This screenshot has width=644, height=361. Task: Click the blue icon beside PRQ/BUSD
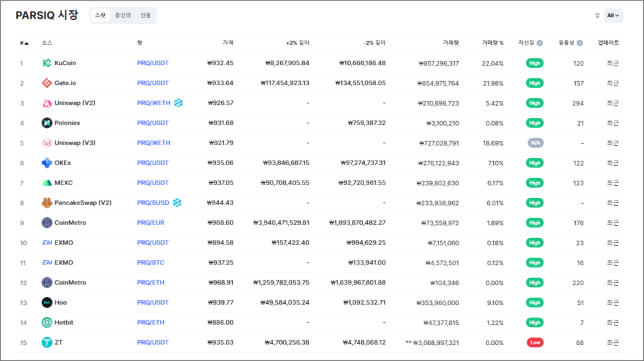[177, 202]
